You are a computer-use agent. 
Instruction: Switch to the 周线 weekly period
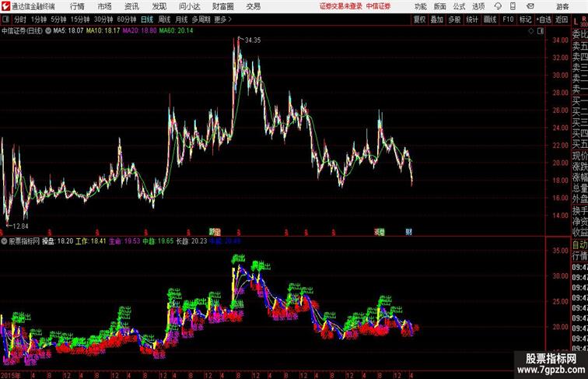164,19
